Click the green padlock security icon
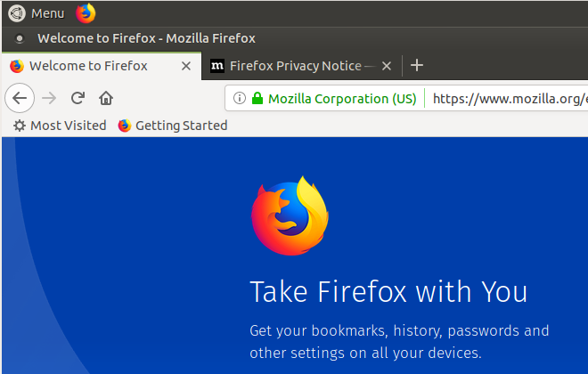The height and width of the screenshot is (374, 588). click(257, 98)
